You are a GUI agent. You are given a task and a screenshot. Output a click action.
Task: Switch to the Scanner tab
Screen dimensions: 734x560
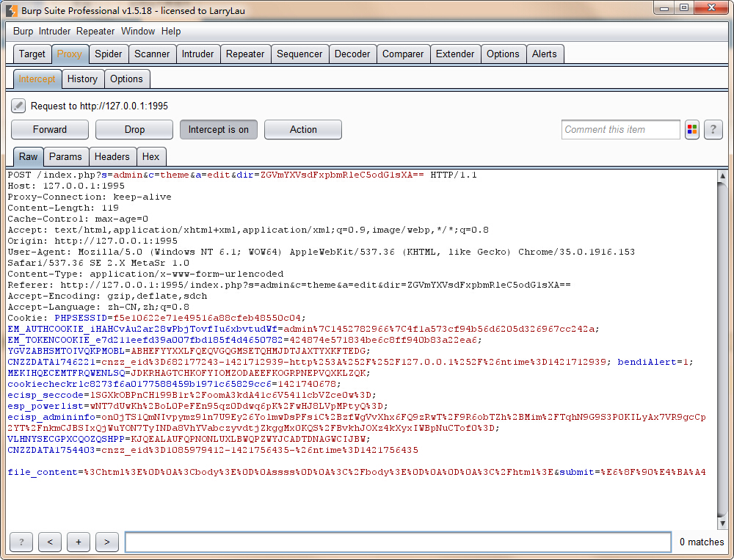[152, 54]
